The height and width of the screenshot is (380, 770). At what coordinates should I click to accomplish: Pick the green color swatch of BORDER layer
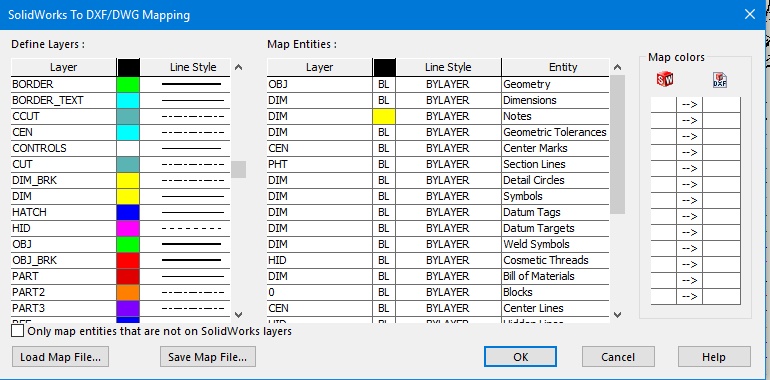(128, 84)
